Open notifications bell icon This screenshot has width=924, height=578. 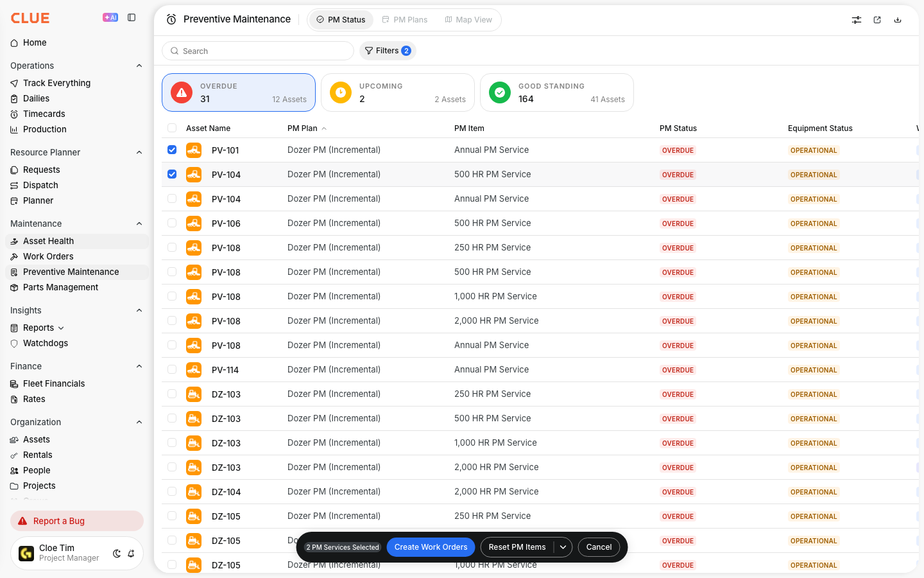(131, 554)
